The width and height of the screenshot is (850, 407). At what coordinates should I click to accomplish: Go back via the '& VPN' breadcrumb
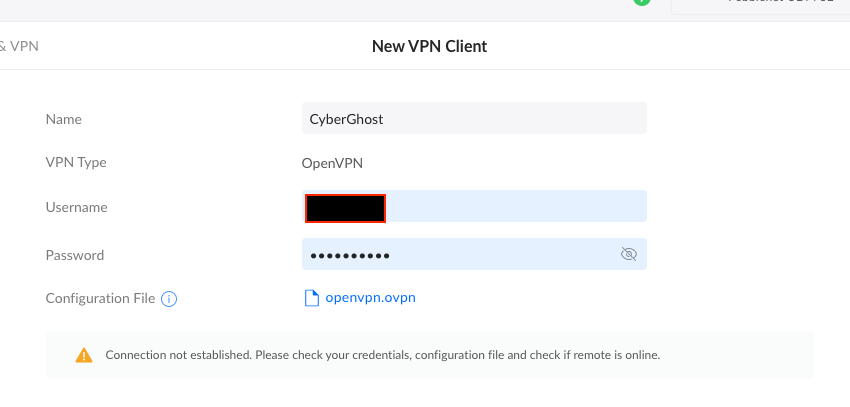tap(19, 46)
